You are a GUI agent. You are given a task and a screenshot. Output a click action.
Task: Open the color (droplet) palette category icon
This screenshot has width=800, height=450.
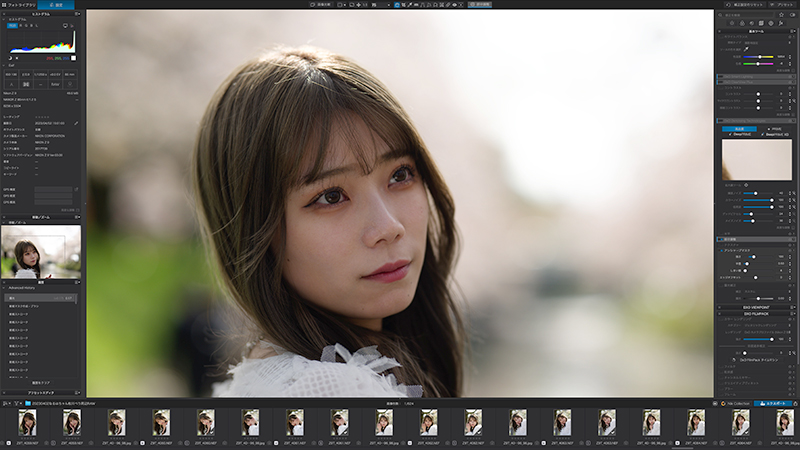pos(742,23)
